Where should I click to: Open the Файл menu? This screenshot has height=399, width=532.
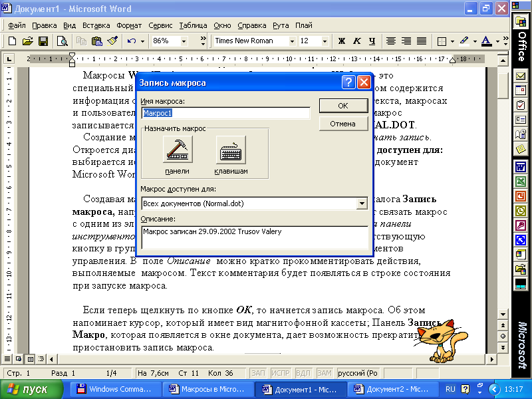17,25
